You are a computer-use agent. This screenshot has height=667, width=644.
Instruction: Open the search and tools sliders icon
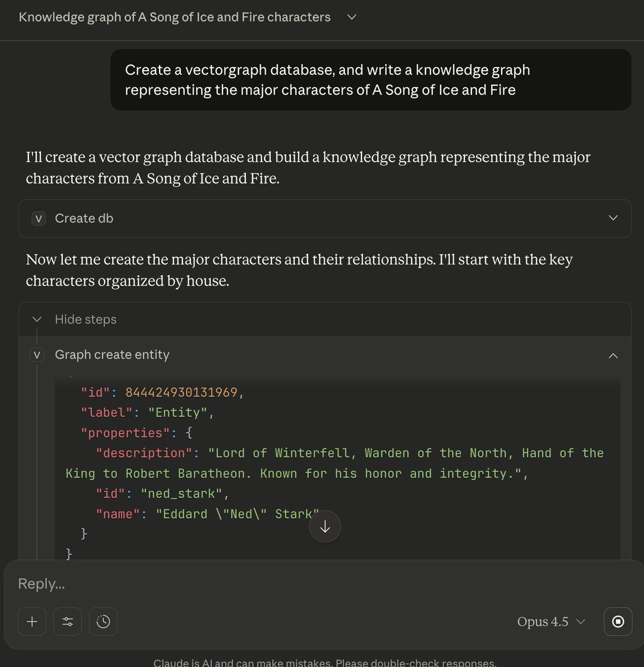(68, 621)
